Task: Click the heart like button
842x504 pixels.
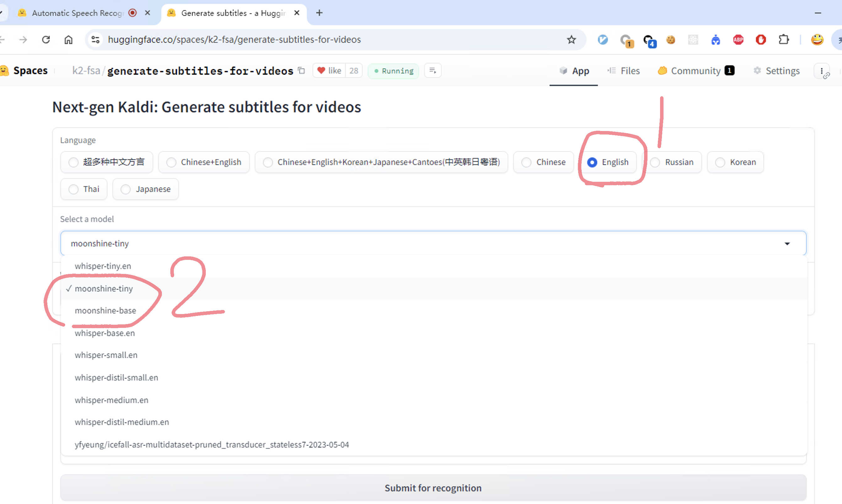Action: point(329,71)
